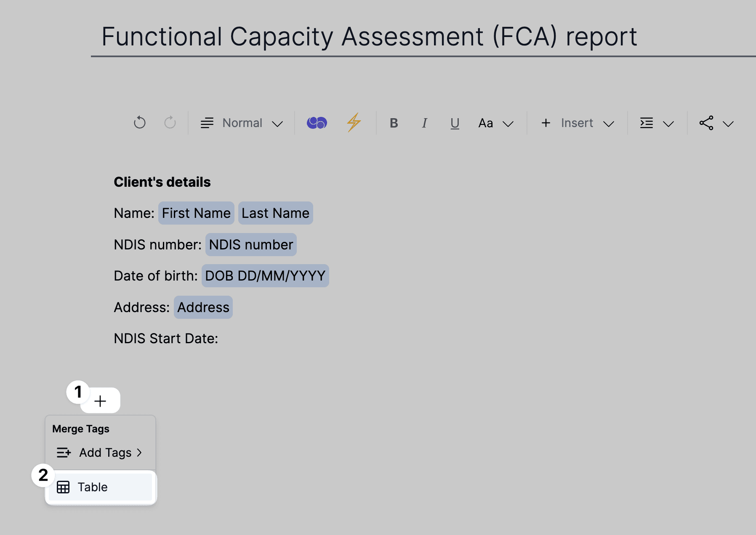Click the undo arrow icon
This screenshot has width=756, height=535.
[x=139, y=123]
